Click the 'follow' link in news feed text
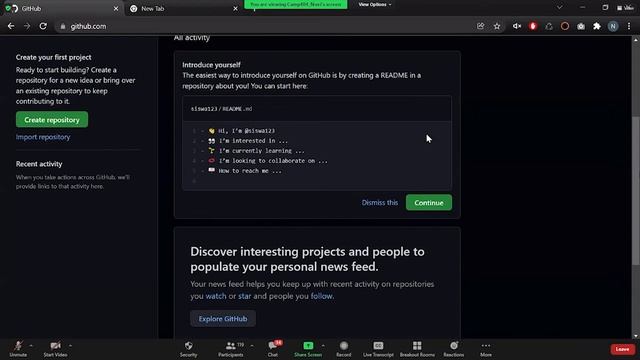Viewport: 640px width, 360px height. (322, 296)
